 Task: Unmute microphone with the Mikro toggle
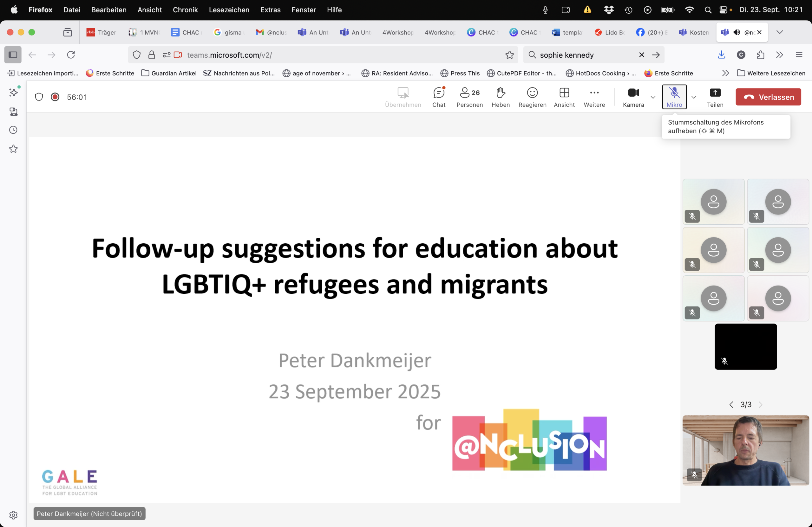(674, 97)
